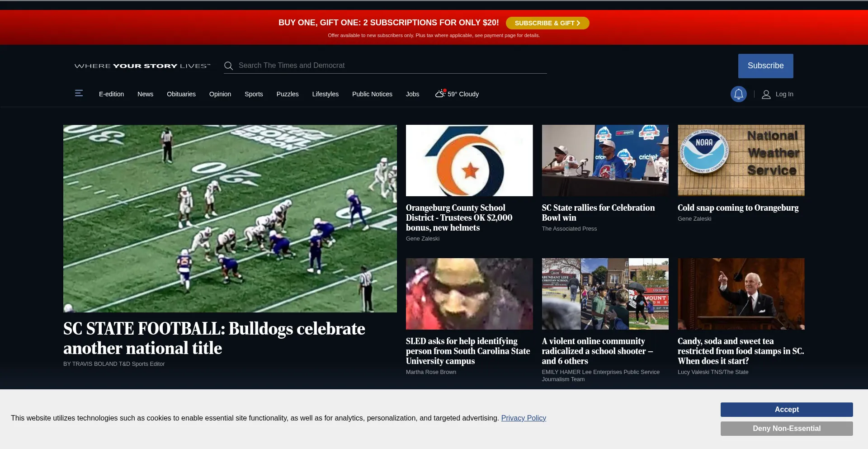Image resolution: width=868 pixels, height=449 pixels.
Task: Go to the E-edition page
Action: pyautogui.click(x=111, y=94)
